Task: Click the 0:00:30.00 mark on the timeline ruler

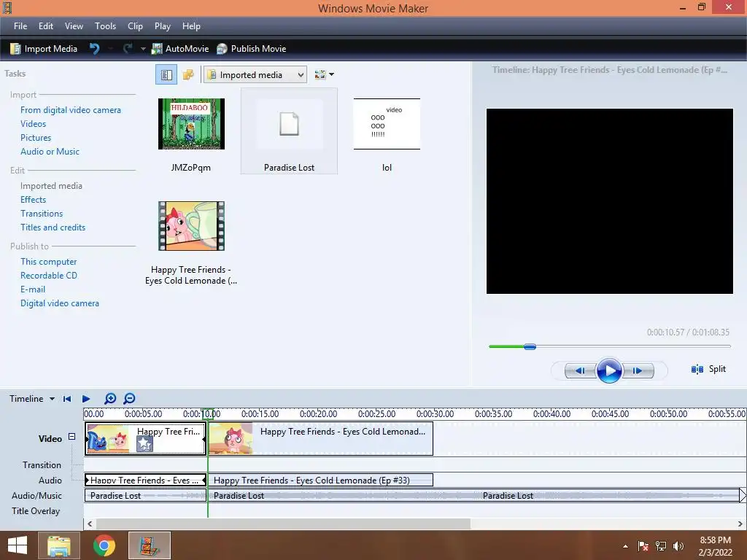Action: click(435, 414)
